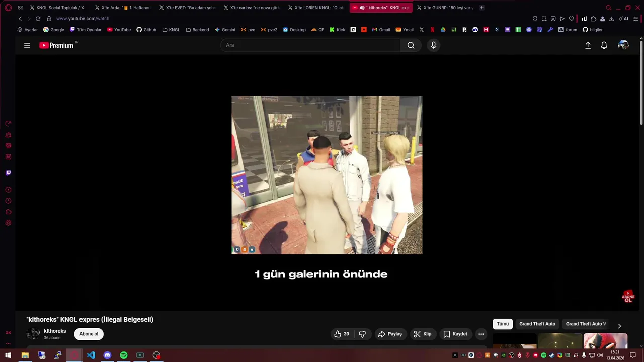The image size is (644, 362).
Task: Open the sidebar three-dots customize menu
Action: 8,344
